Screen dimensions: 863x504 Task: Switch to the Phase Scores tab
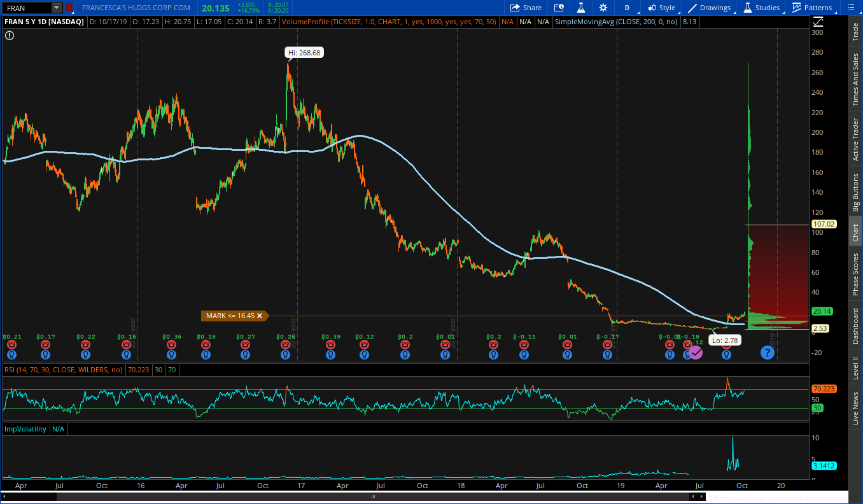click(x=855, y=274)
